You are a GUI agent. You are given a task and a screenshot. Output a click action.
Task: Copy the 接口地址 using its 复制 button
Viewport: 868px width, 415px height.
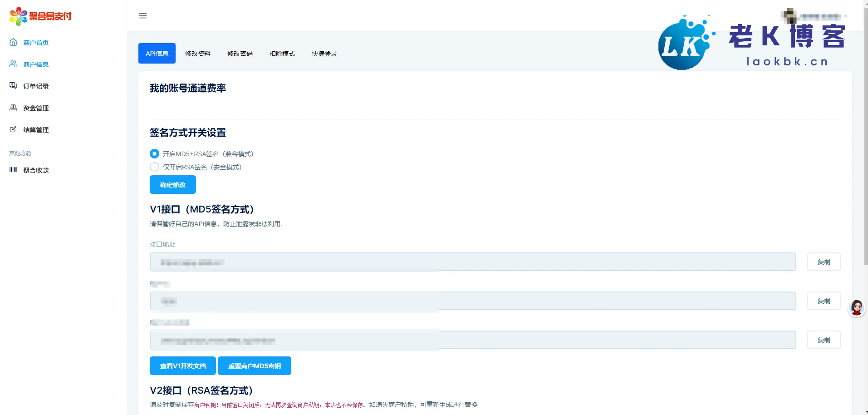(x=824, y=262)
